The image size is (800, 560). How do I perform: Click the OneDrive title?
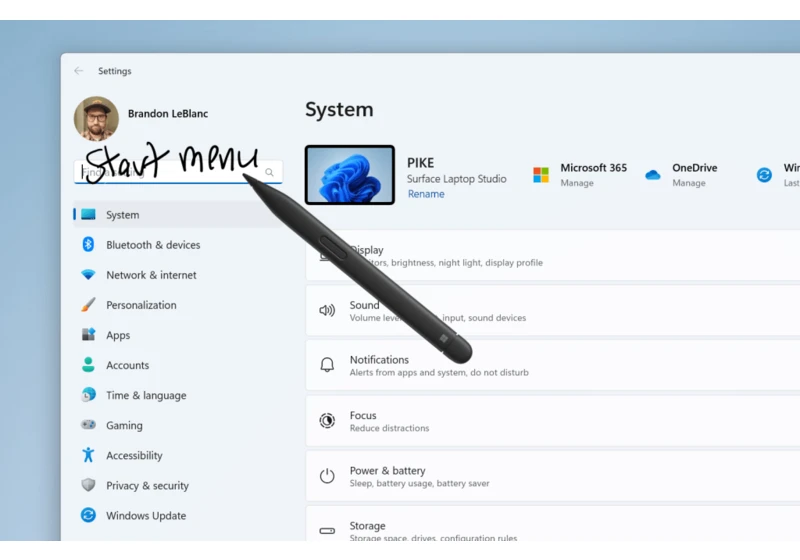click(x=694, y=168)
